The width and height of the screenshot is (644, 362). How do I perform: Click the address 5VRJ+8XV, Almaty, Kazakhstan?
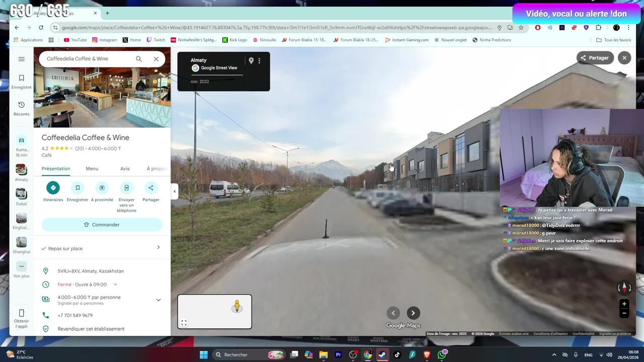click(x=91, y=271)
